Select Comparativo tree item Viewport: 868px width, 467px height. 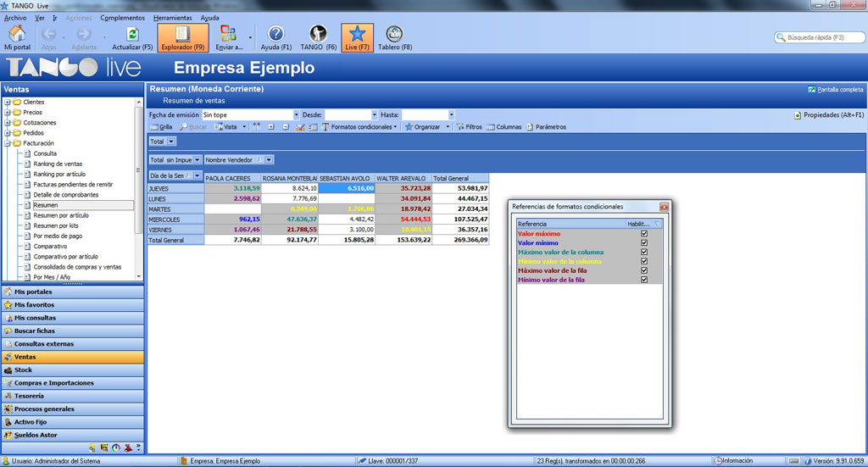[x=50, y=247]
